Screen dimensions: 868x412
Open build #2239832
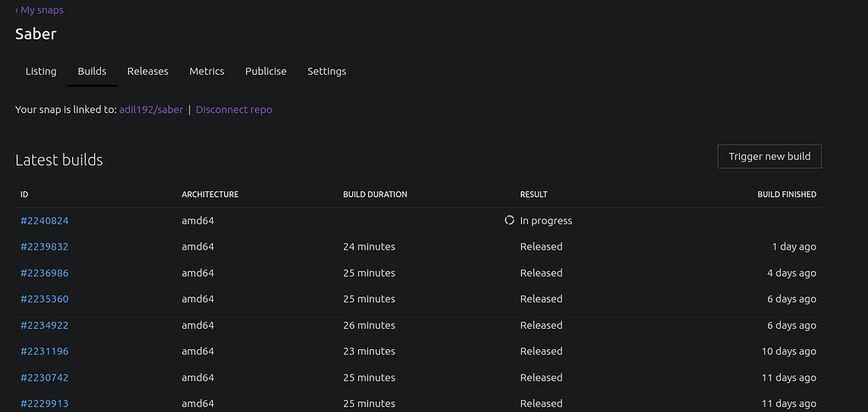coord(44,247)
